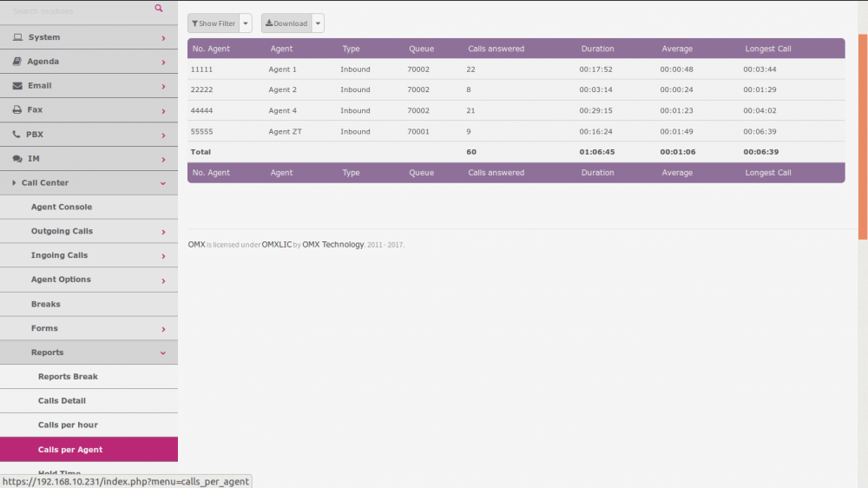Open Calls per hour report

68,425
